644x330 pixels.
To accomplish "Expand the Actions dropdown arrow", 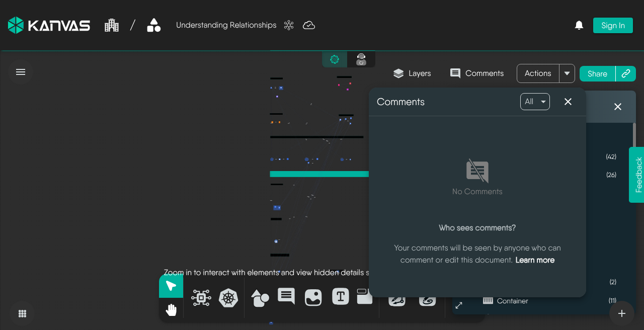I will point(567,73).
